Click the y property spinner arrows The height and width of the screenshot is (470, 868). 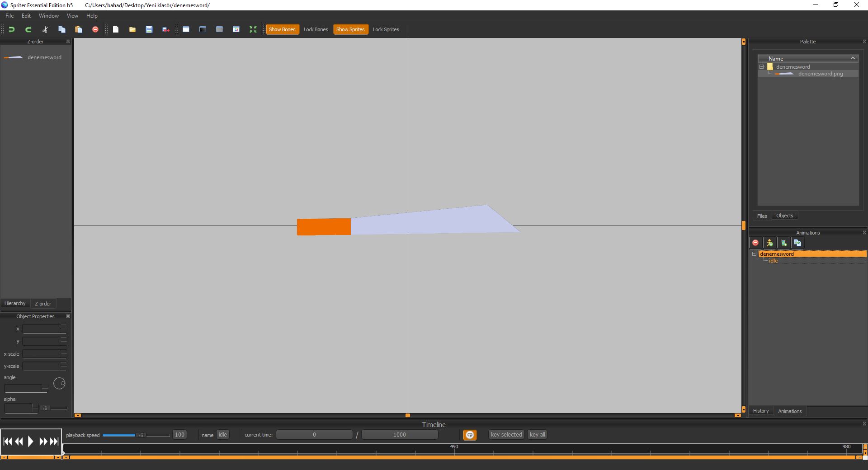64,341
